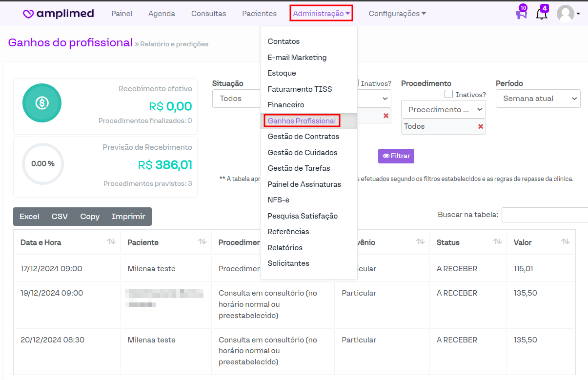Enable Inativos checkbox under Procedimento

point(449,94)
